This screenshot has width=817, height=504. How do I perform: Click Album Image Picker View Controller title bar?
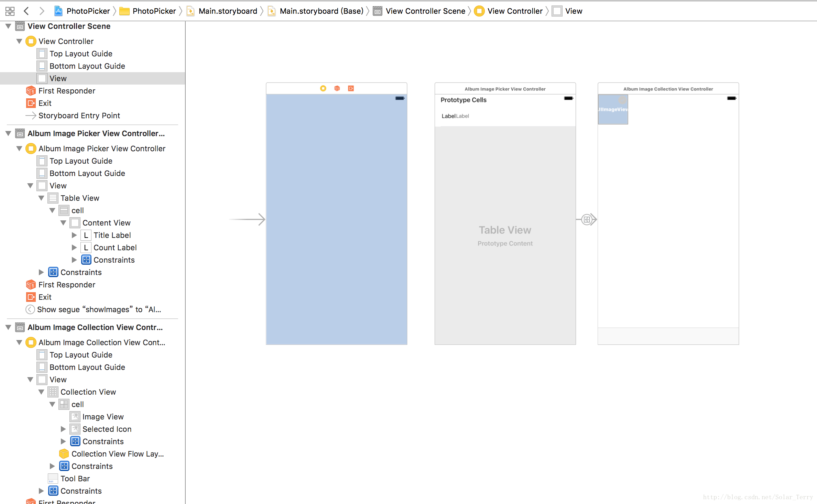pyautogui.click(x=505, y=89)
